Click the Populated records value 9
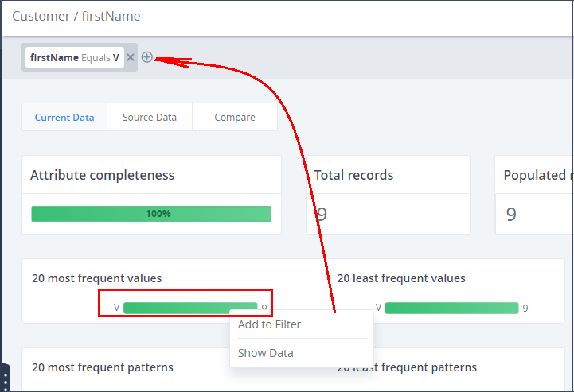574x392 pixels. pos(511,214)
